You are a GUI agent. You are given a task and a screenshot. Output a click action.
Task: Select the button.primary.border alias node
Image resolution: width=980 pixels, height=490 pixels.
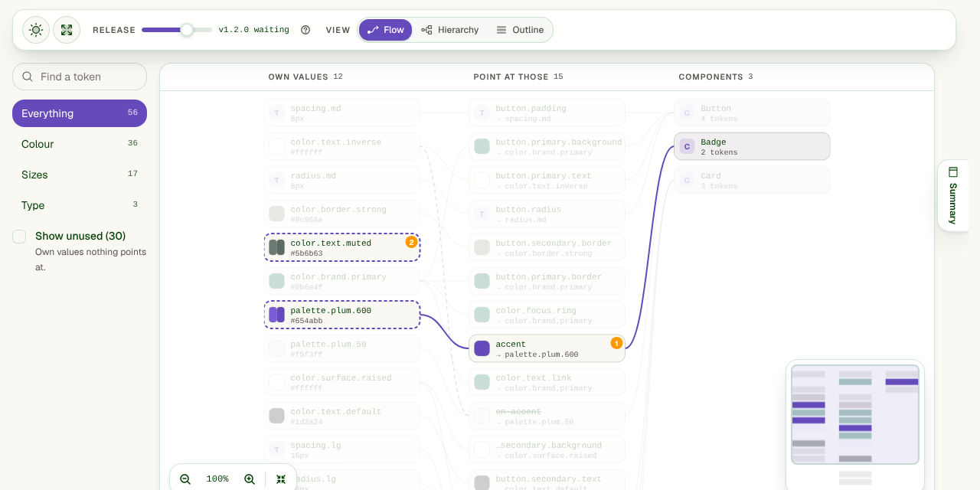pos(547,282)
